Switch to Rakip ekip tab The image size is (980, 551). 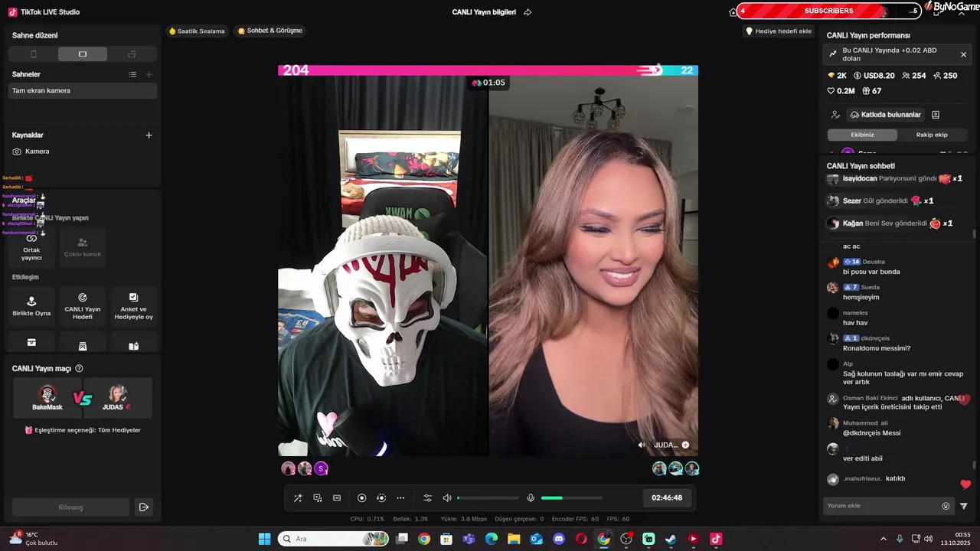(x=932, y=135)
